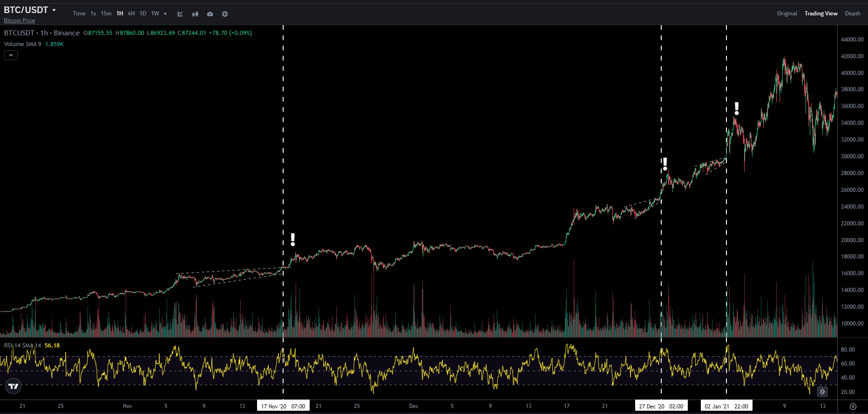The height and width of the screenshot is (414, 868).
Task: Click the low value L86923.69
Action: click(161, 33)
